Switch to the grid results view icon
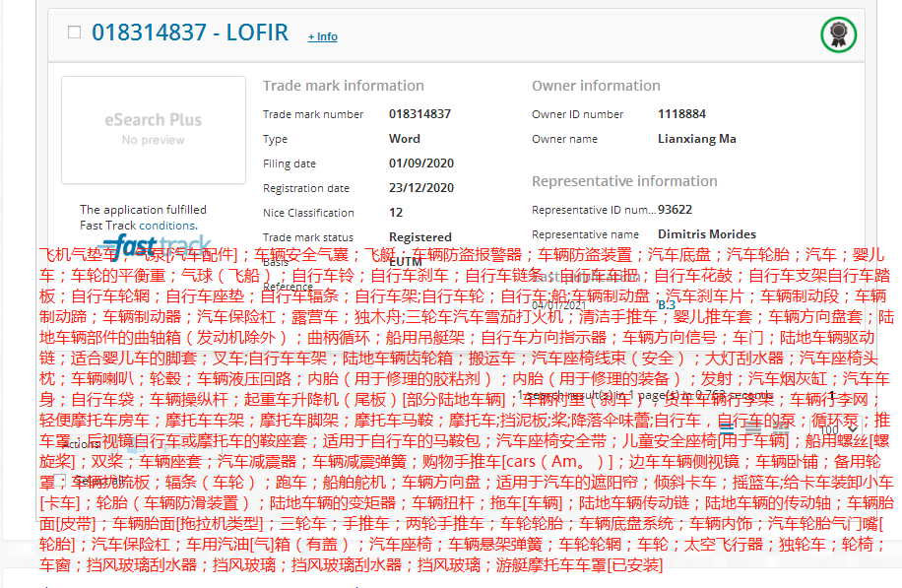This screenshot has height=588, width=902. (x=781, y=427)
